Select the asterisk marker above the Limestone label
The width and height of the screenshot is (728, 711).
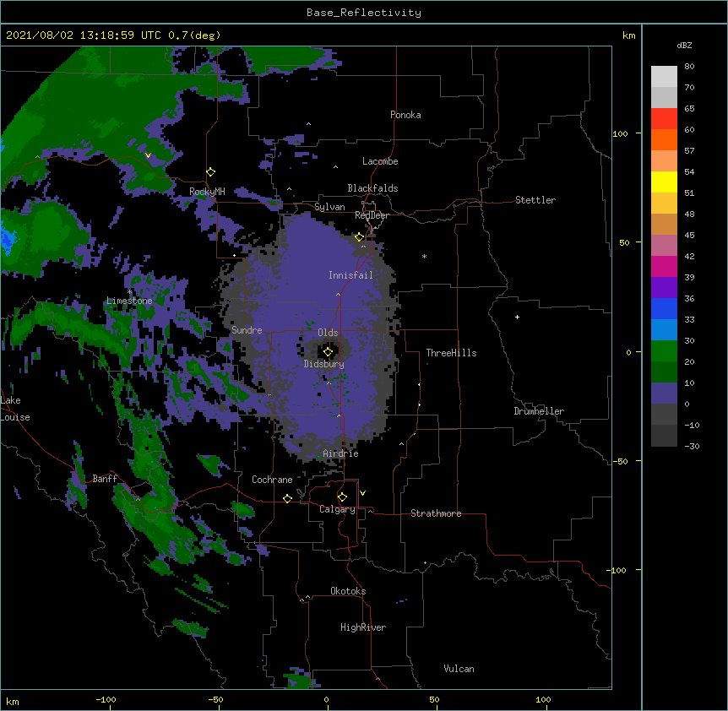tap(129, 292)
